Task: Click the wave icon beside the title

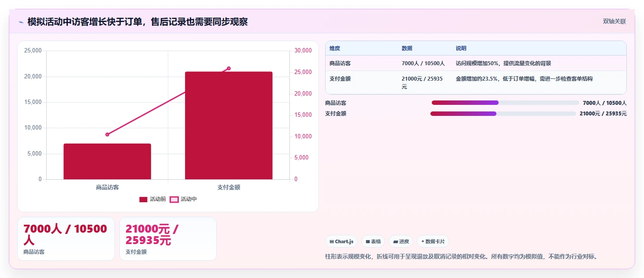Action: (21, 22)
